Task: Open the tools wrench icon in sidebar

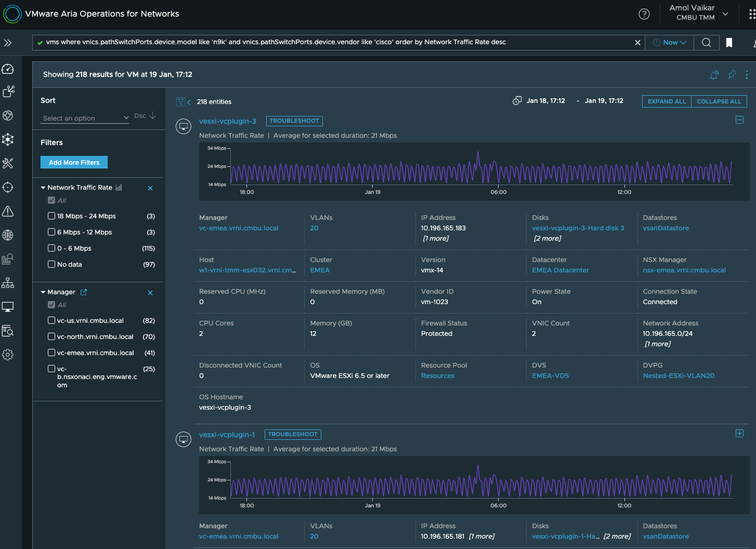Action: (8, 163)
